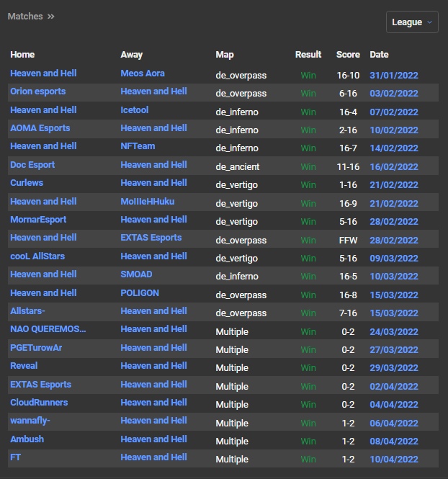Click the Matches heading link

tap(25, 16)
